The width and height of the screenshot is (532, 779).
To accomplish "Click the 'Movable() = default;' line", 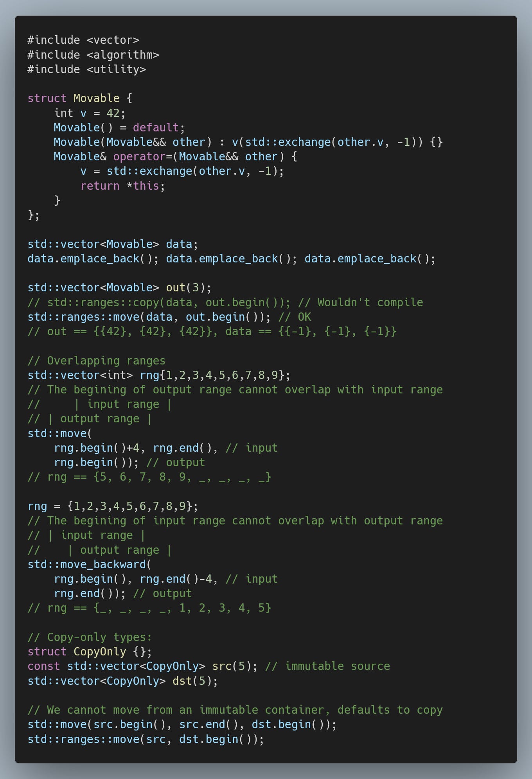I will [119, 127].
